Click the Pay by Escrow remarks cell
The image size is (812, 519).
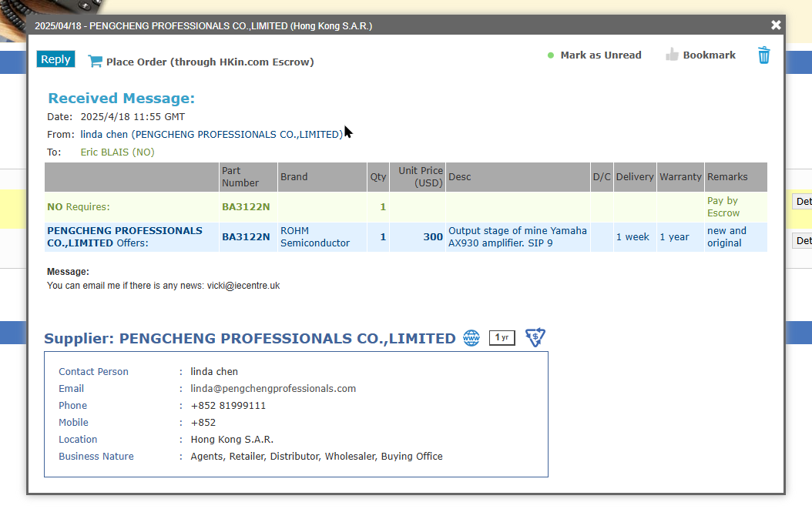coord(736,207)
